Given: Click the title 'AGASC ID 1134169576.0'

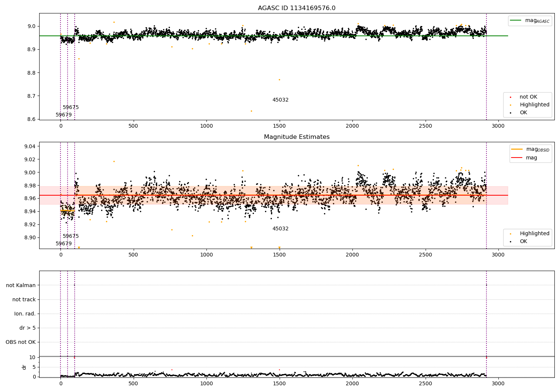Looking at the screenshot, I should 296,8.
